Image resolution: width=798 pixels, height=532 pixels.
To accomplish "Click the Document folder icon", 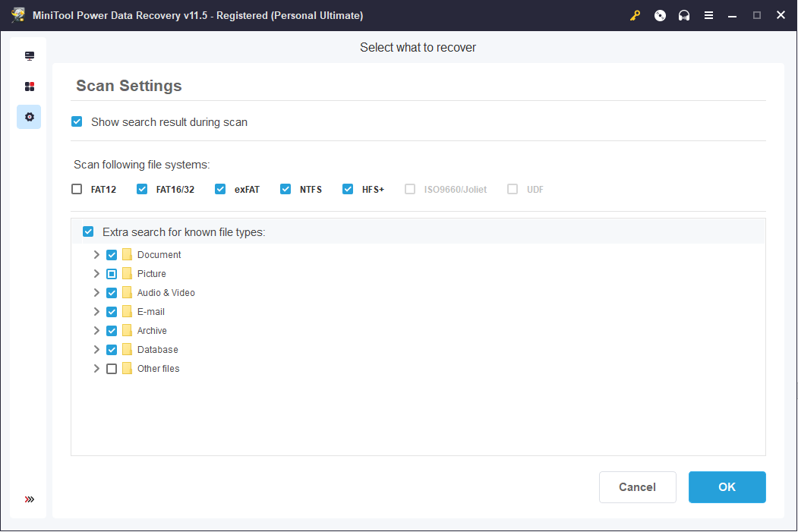I will click(x=128, y=254).
